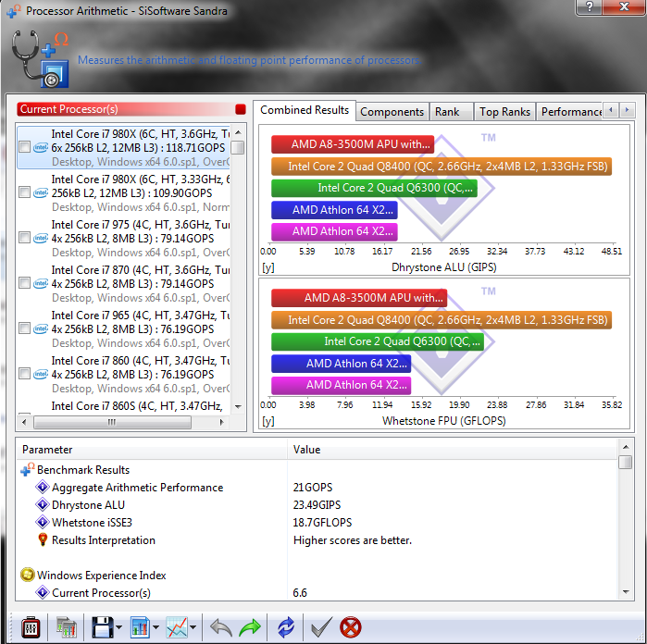Switch to the Top Ranks tab
This screenshot has width=647, height=644.
(x=504, y=112)
